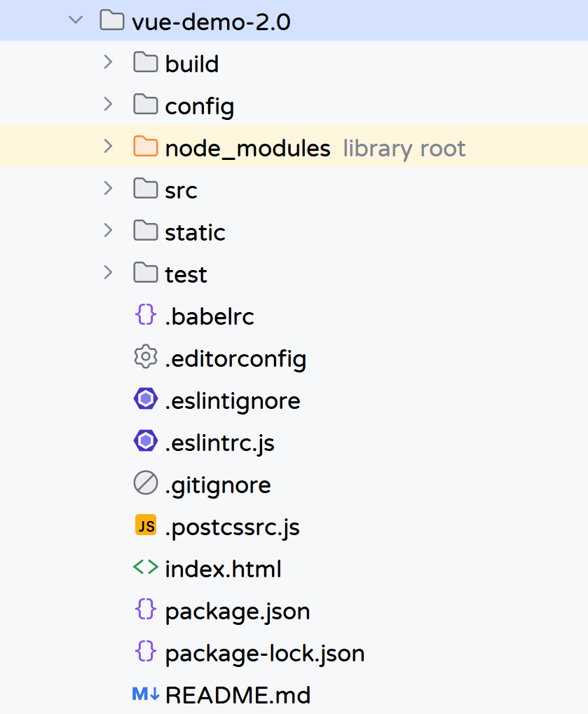
Task: Select package-lock.json in the tree
Action: click(265, 654)
